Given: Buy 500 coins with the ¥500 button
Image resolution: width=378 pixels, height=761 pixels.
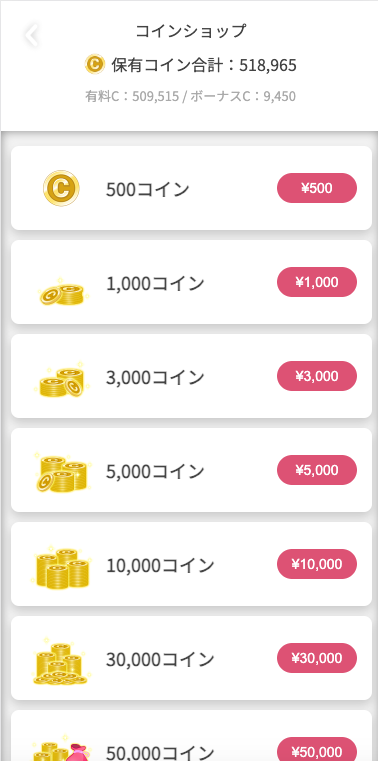Looking at the screenshot, I should tap(317, 188).
